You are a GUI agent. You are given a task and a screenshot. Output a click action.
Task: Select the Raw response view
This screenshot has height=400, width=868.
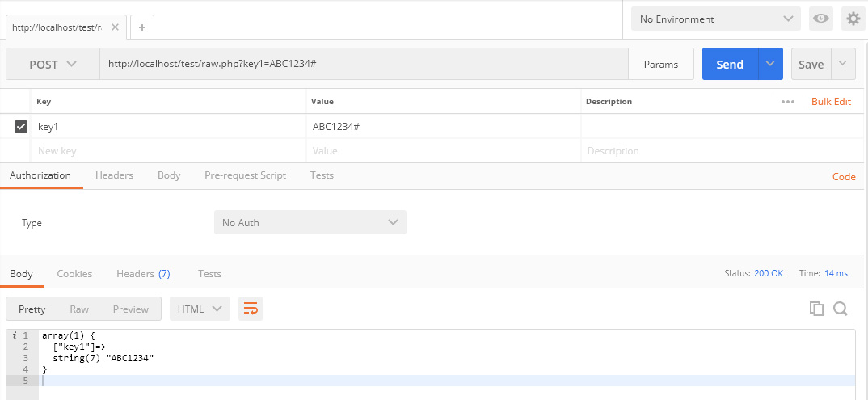(79, 309)
